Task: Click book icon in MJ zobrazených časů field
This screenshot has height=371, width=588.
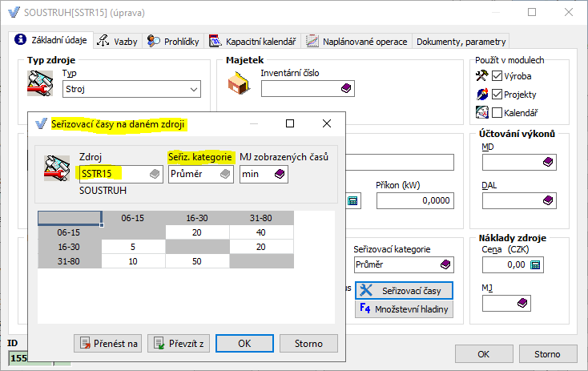Action: 280,174
